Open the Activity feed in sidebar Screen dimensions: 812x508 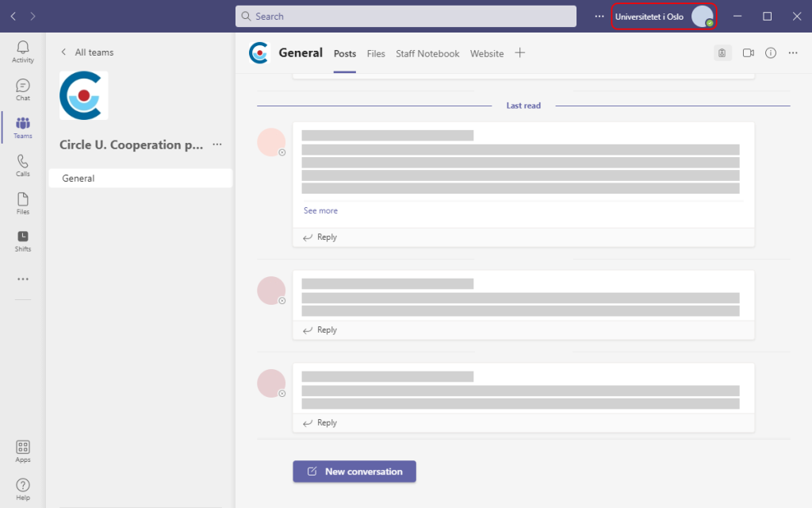point(22,52)
